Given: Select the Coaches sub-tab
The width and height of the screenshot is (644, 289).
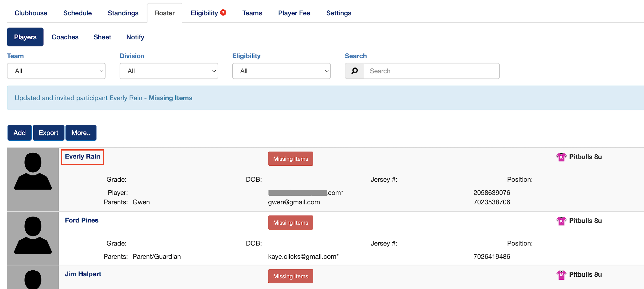Looking at the screenshot, I should [x=65, y=37].
